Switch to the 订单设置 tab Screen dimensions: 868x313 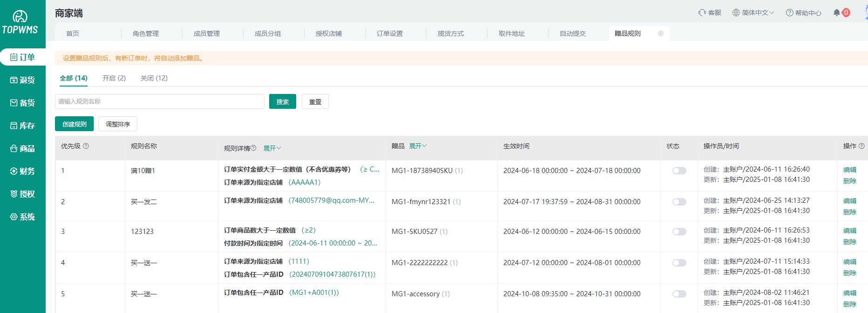tap(390, 33)
